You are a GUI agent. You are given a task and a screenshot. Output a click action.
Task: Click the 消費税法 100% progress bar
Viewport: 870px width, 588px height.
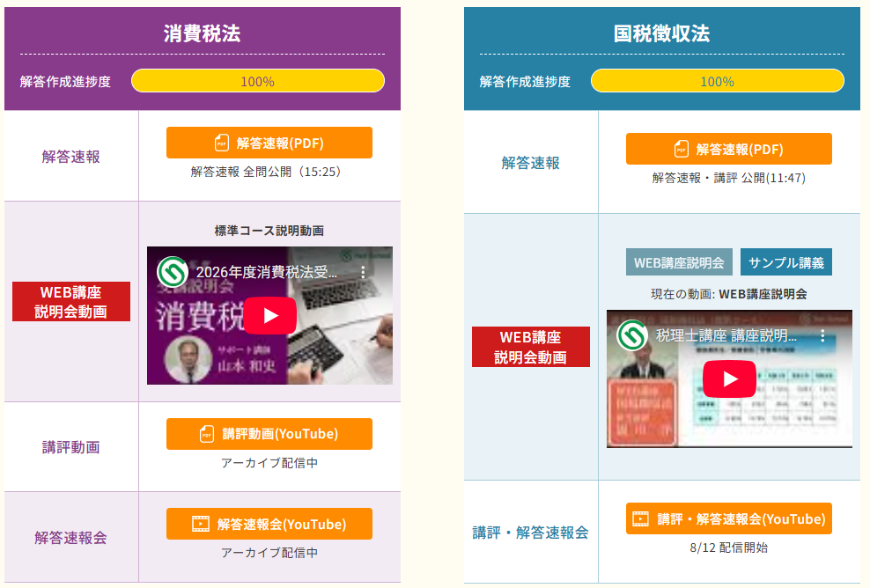tap(258, 81)
